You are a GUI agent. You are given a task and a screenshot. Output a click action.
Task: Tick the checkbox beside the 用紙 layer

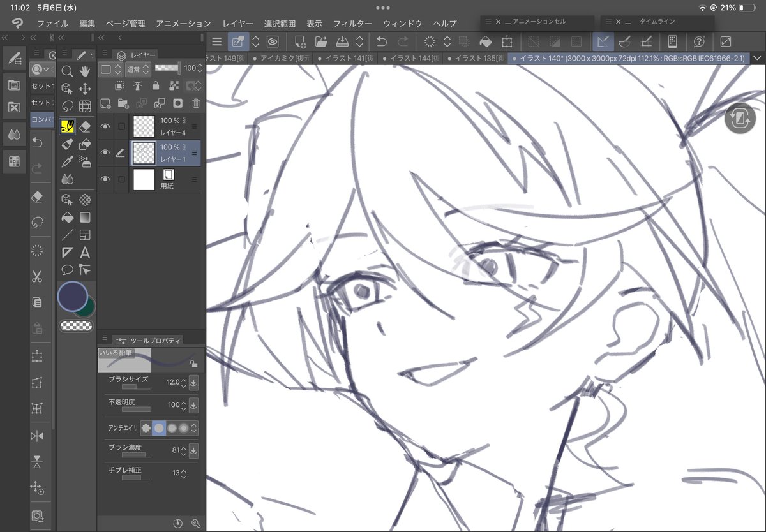(121, 180)
